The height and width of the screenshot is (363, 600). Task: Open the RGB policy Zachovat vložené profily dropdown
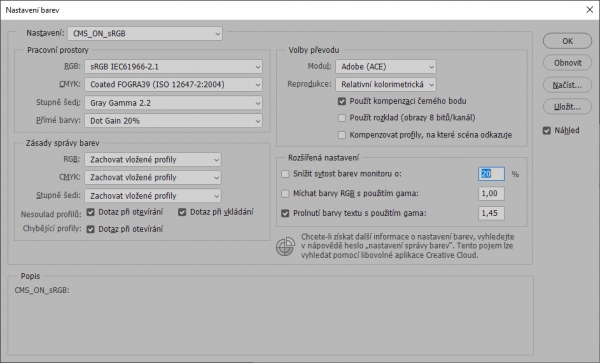coord(153,160)
